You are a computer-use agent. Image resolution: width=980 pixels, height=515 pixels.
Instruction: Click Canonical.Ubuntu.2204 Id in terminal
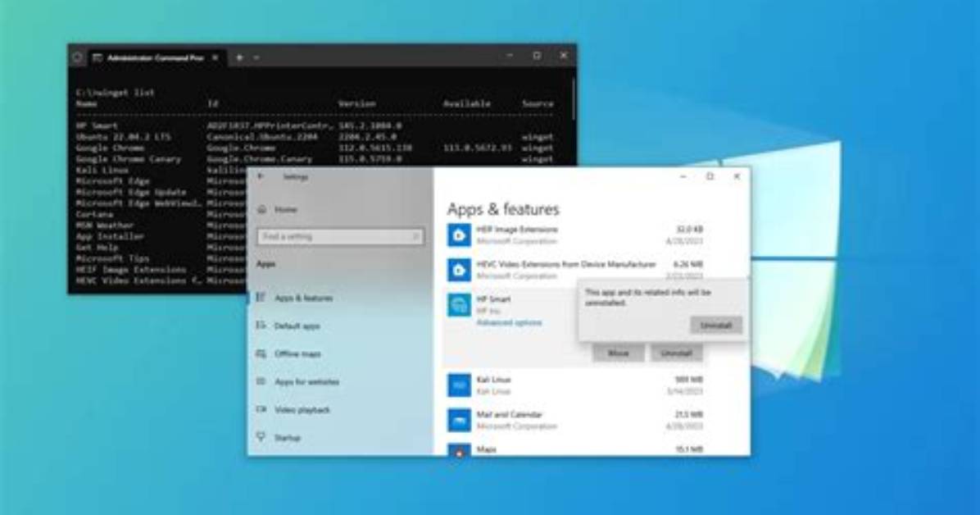click(262, 137)
